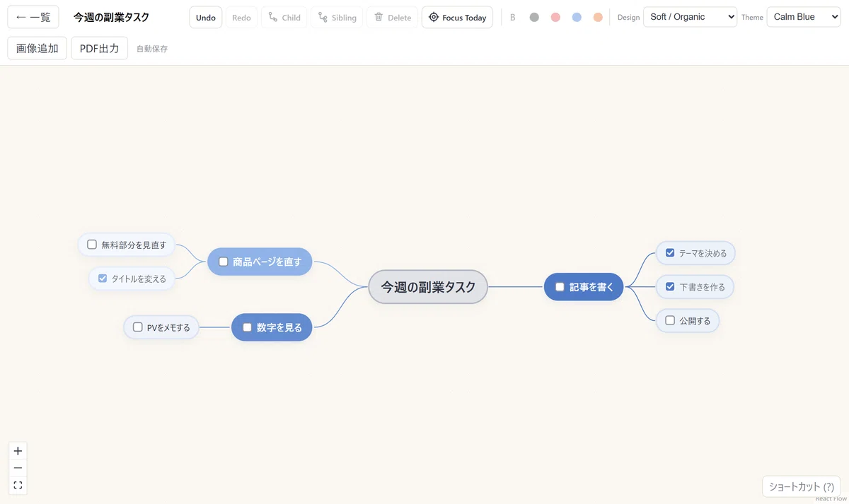Go back with ← 一覧 button
The image size is (849, 504).
pos(33,17)
